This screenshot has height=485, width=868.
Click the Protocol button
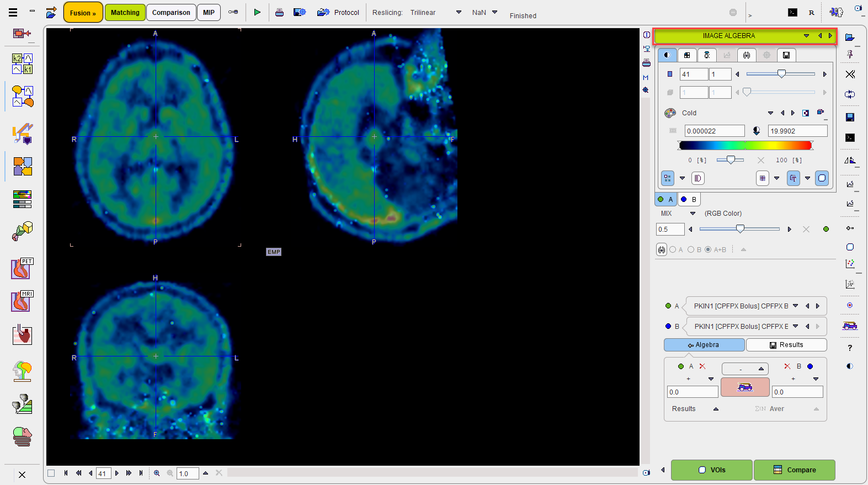(x=338, y=12)
